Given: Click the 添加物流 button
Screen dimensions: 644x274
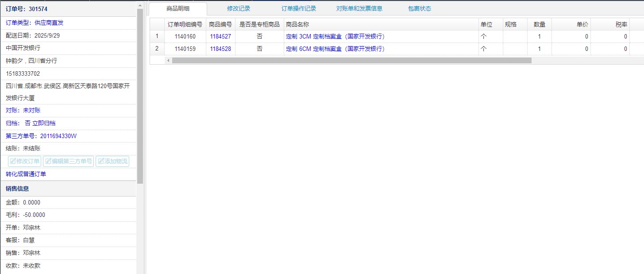Looking at the screenshot, I should 112,161.
